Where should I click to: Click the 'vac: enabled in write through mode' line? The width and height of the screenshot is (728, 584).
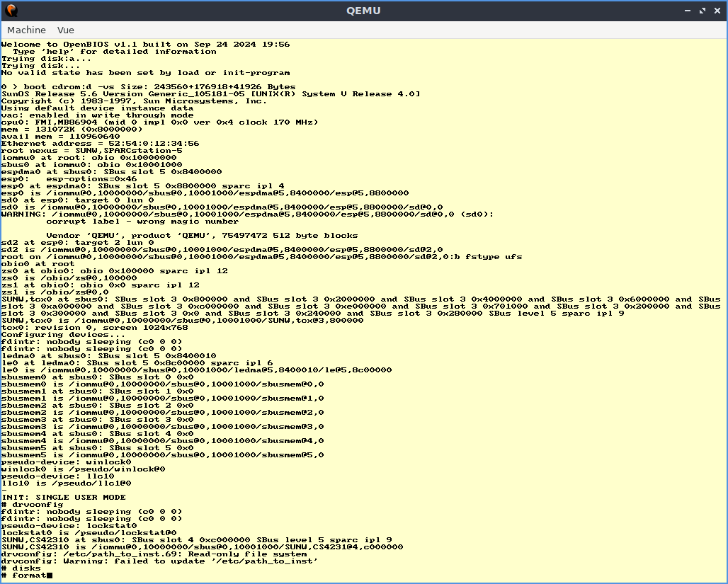click(98, 115)
